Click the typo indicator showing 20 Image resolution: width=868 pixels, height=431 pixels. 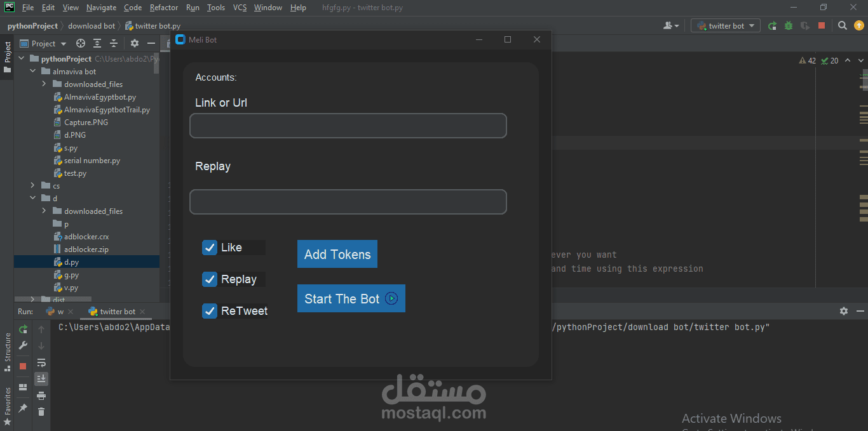coord(829,61)
